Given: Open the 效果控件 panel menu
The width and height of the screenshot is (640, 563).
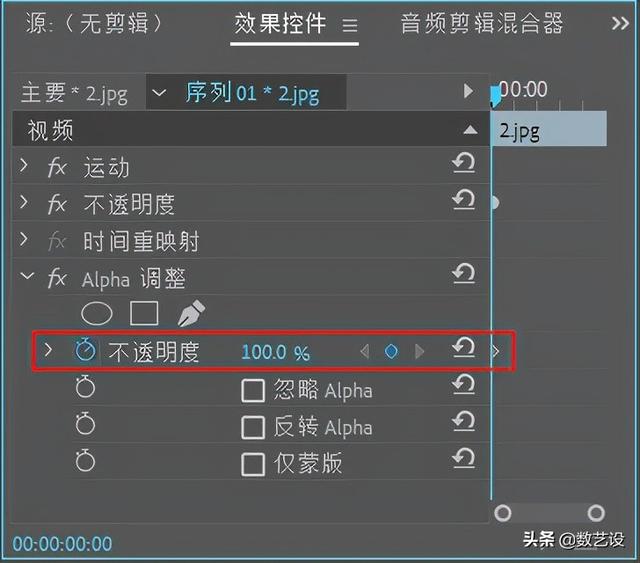Looking at the screenshot, I should (350, 26).
